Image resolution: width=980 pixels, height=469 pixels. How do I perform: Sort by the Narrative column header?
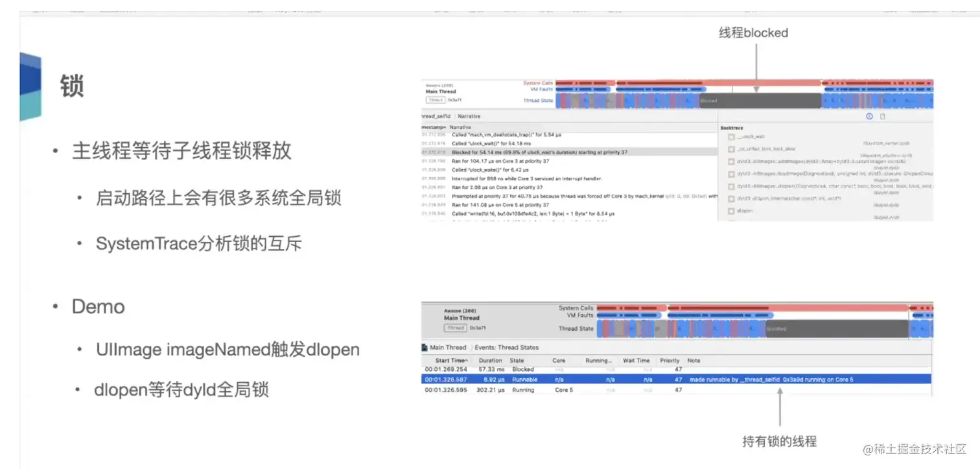pyautogui.click(x=460, y=128)
